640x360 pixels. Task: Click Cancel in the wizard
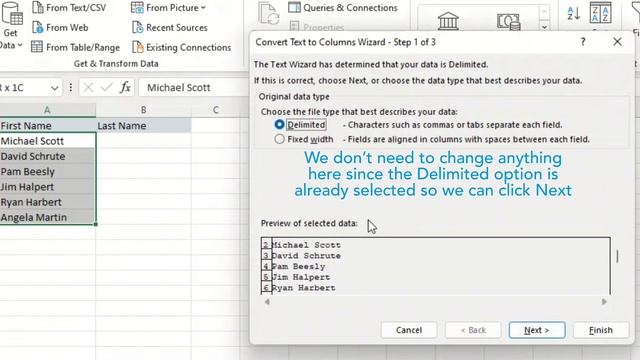pos(409,330)
